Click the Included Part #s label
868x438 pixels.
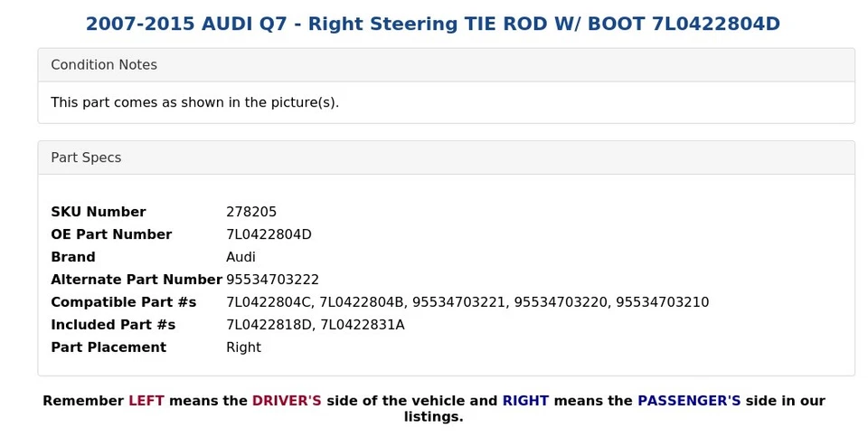pos(113,325)
